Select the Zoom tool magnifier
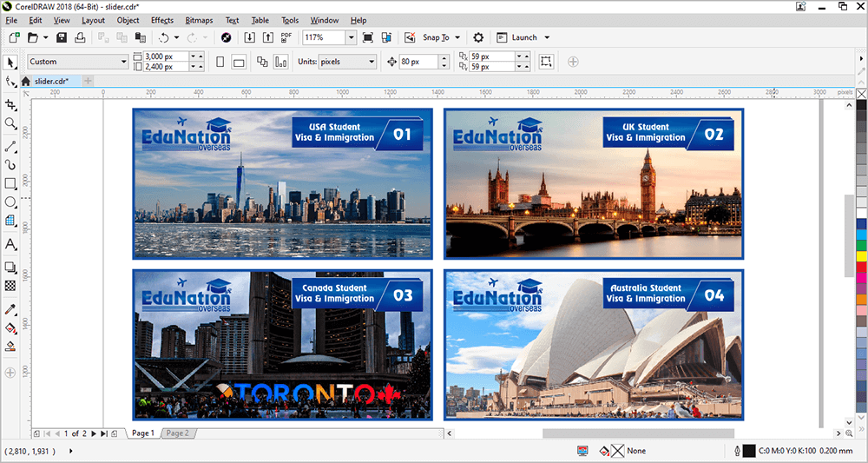 coord(10,123)
